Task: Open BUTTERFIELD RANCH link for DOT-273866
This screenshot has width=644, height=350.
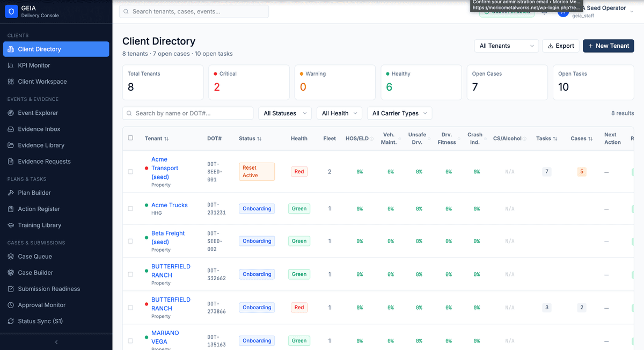Action: 171,304
